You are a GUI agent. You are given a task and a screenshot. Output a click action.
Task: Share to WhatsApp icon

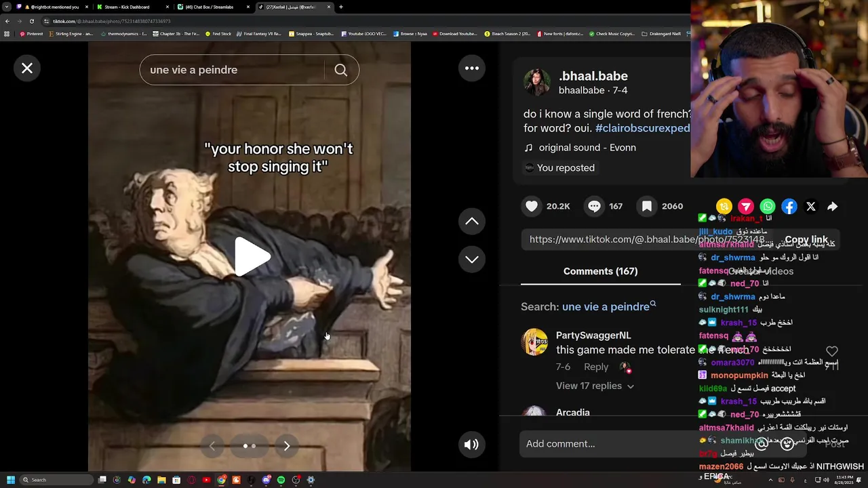(x=768, y=207)
